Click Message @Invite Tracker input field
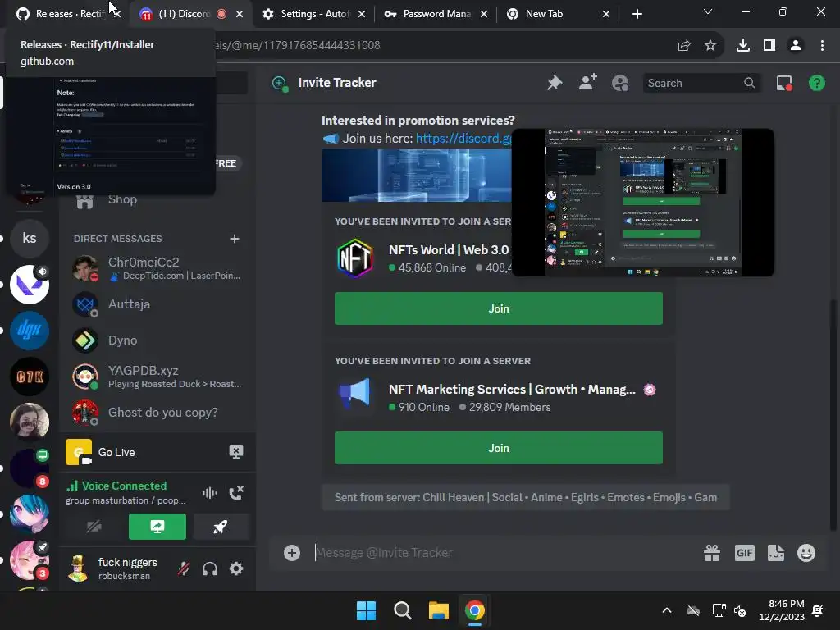The image size is (840, 630). tap(504, 552)
